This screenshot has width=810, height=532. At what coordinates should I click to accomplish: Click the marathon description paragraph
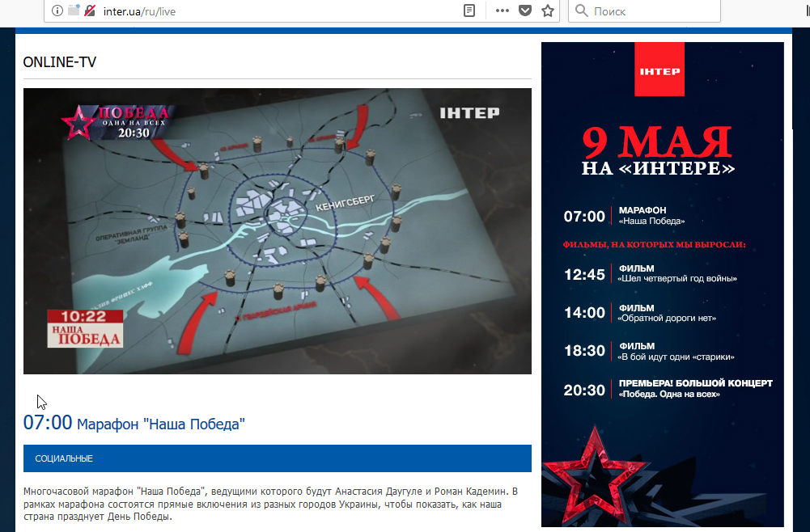[271, 504]
